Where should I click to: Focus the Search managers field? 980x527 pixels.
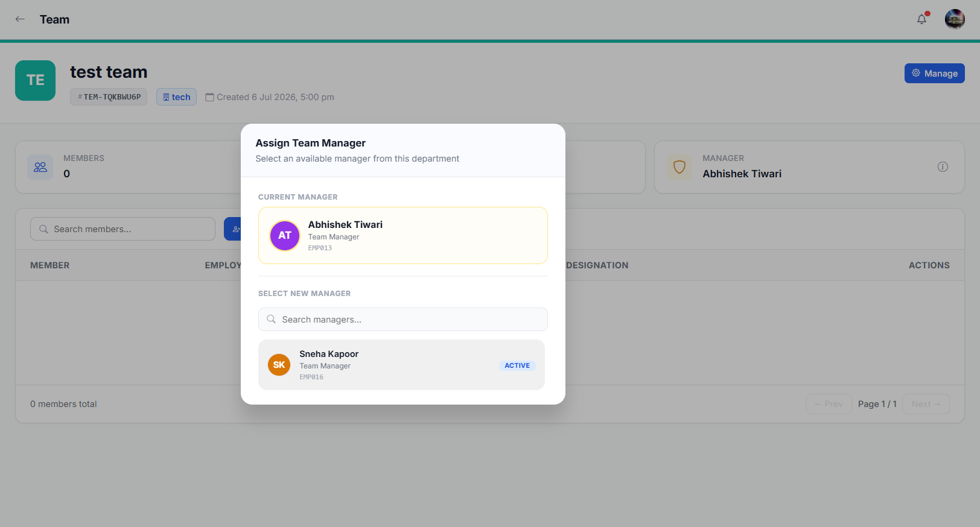point(403,320)
